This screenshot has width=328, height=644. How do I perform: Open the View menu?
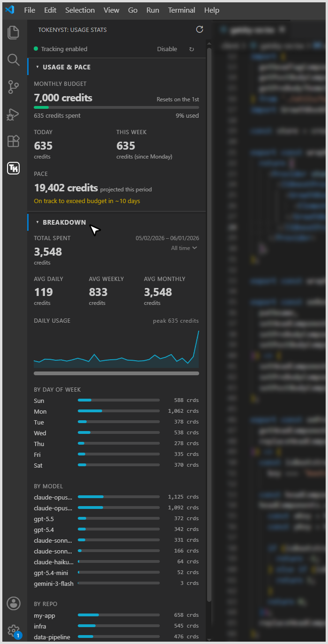[112, 10]
